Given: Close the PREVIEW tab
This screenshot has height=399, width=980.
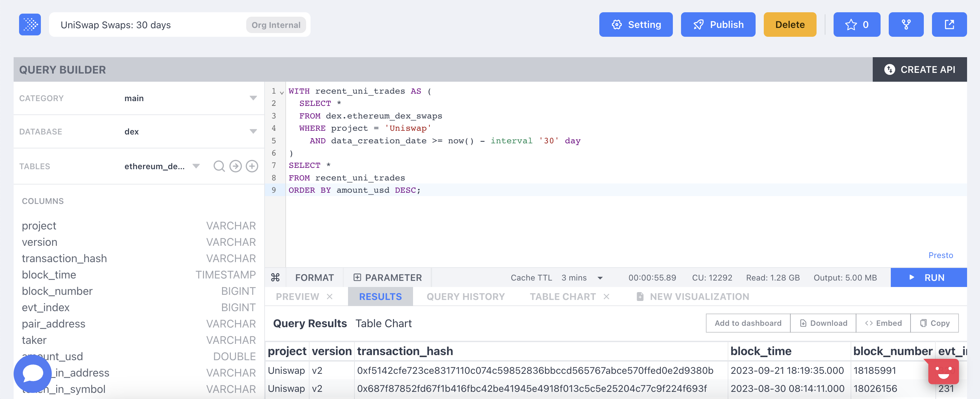Looking at the screenshot, I should [x=330, y=297].
